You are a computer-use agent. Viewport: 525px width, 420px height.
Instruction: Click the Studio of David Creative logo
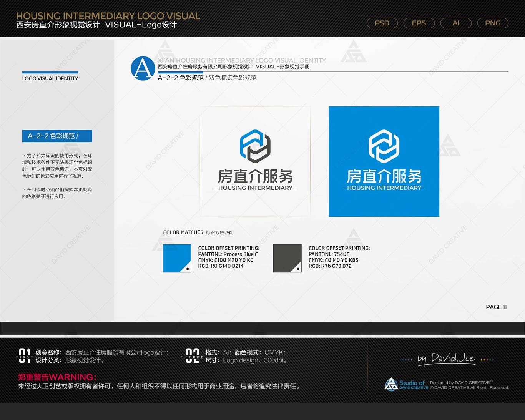[406, 384]
